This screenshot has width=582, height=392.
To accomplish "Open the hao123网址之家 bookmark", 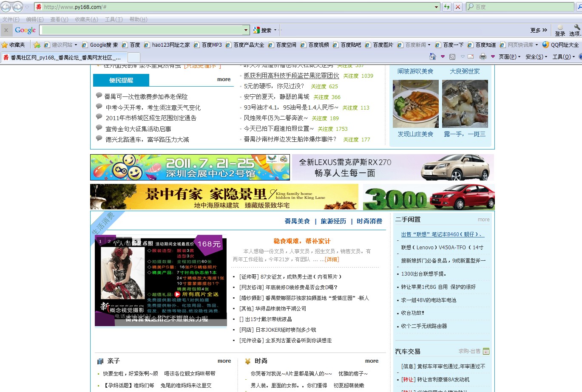I will click(167, 45).
